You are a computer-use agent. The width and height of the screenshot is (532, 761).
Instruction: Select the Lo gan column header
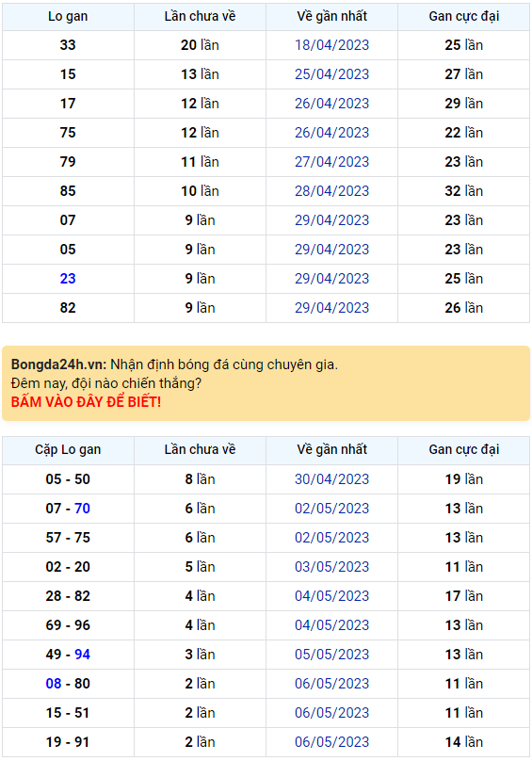68,17
